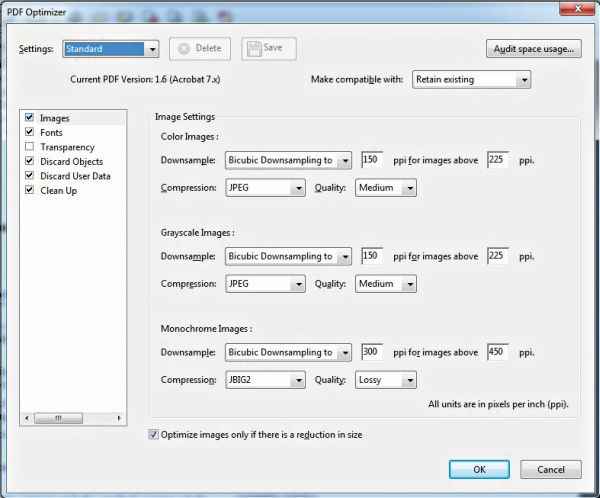Screen dimensions: 600x498
Task: Select the Discard User Data entry
Action: pos(75,176)
